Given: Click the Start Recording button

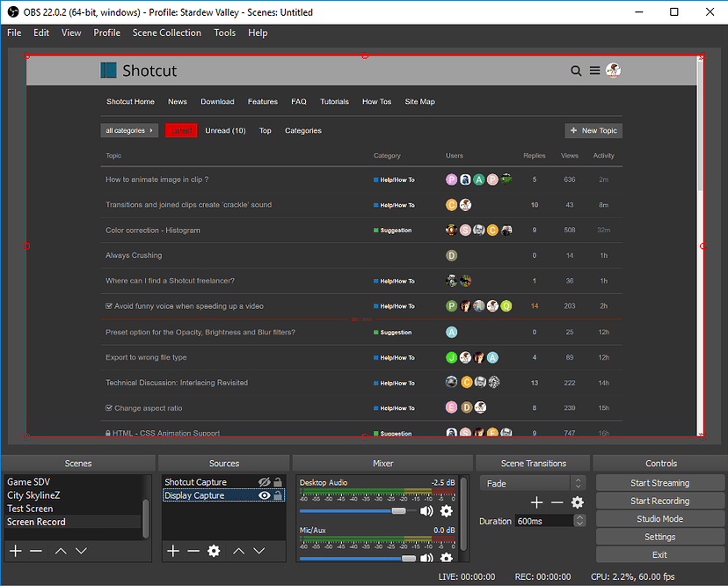Looking at the screenshot, I should click(659, 501).
